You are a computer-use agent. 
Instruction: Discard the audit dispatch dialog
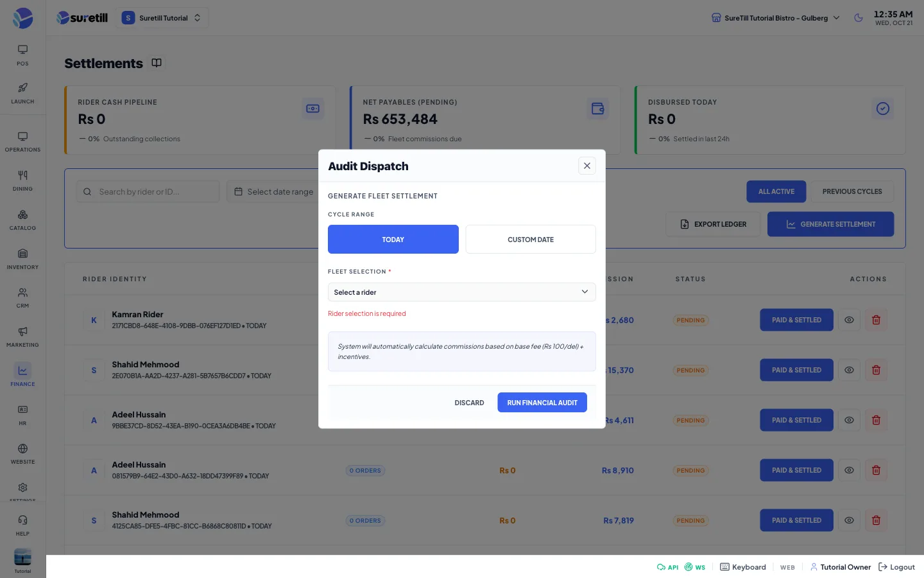tap(469, 403)
